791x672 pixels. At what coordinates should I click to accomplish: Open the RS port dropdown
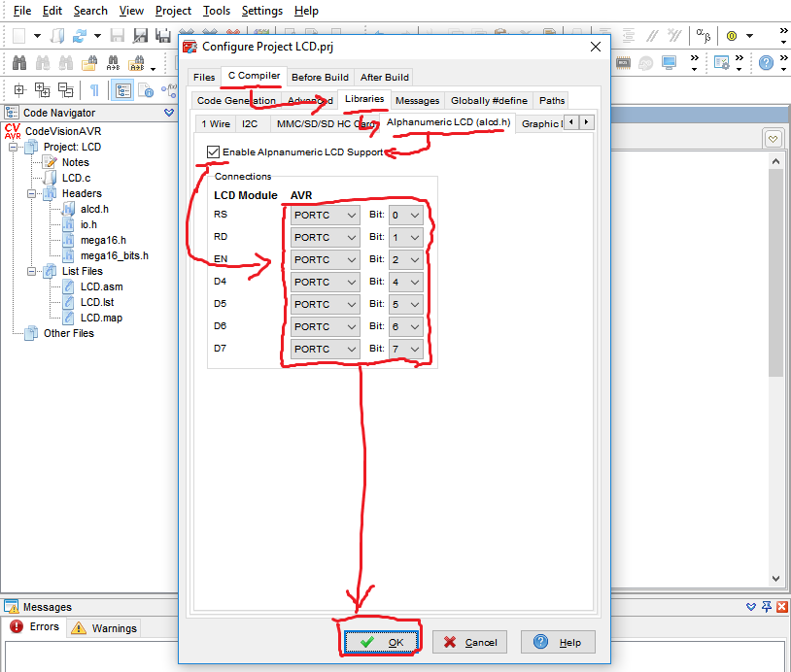(325, 216)
